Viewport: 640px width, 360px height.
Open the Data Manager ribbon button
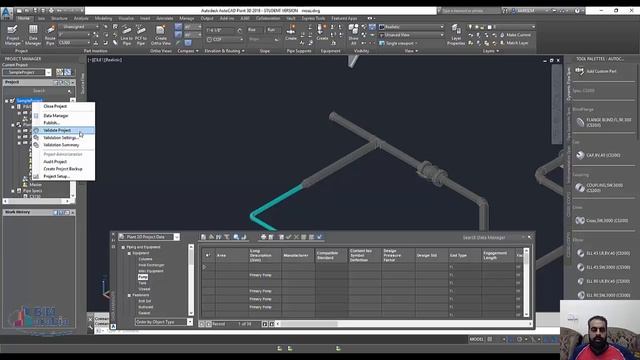[33, 34]
